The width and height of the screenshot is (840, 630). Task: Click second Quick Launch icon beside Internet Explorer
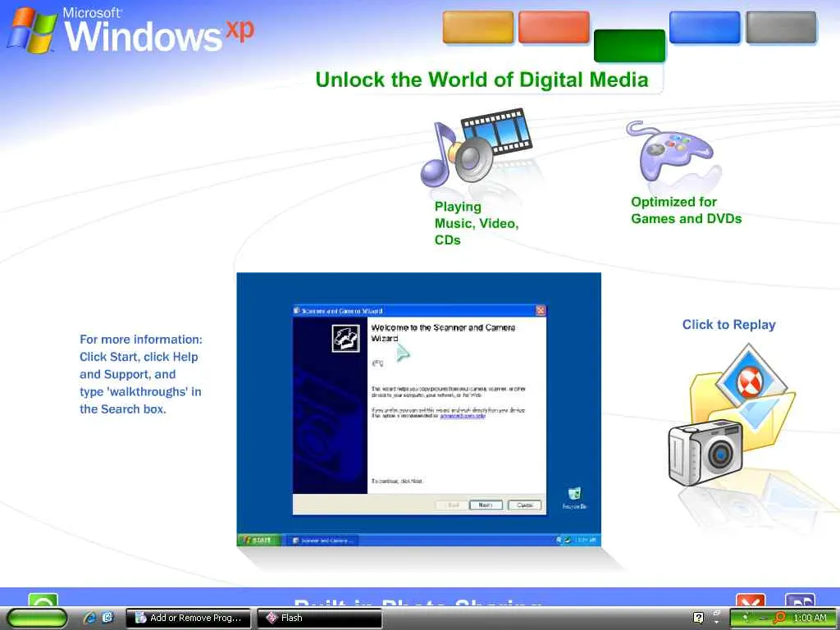[x=107, y=618]
